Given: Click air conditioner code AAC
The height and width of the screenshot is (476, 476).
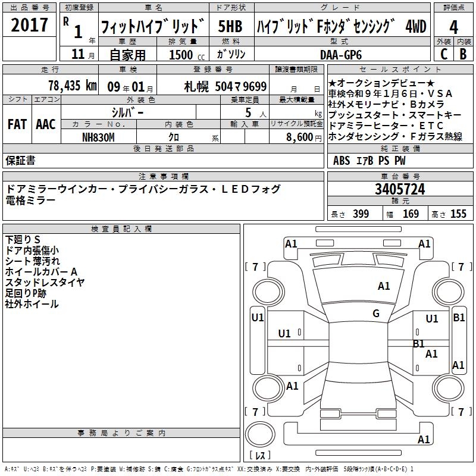Looking at the screenshot, I should pos(46,124).
